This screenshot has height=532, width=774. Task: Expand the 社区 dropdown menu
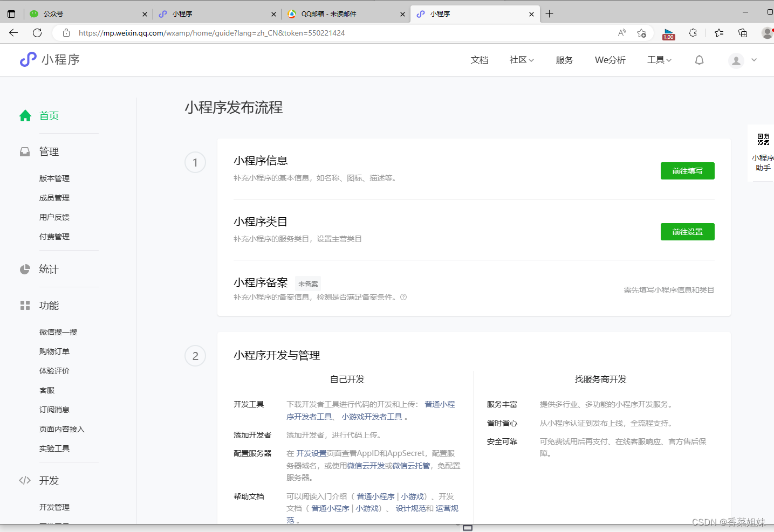click(x=522, y=60)
